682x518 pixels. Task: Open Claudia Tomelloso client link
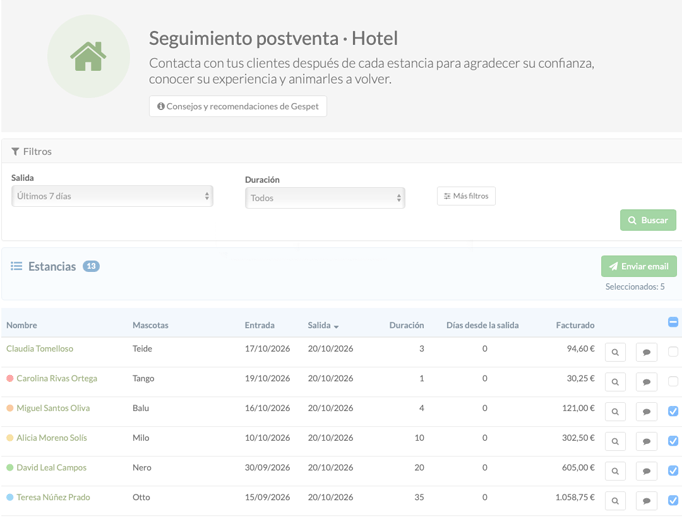40,349
